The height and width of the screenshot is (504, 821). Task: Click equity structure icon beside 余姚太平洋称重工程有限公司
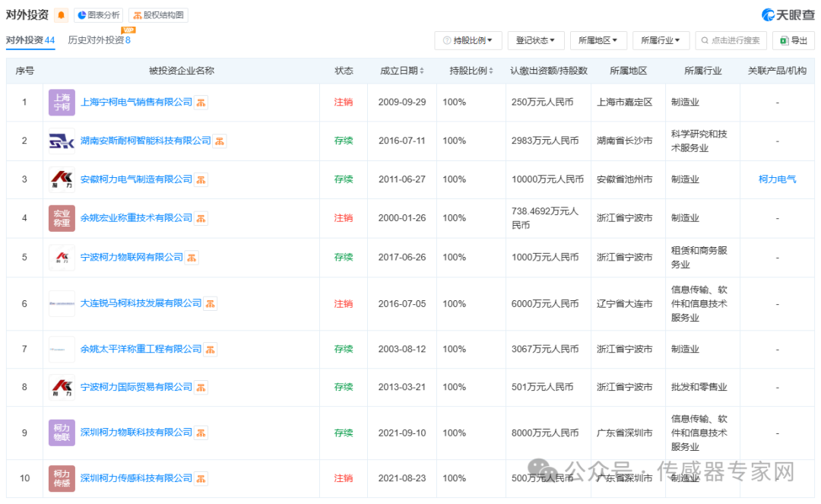tap(211, 349)
